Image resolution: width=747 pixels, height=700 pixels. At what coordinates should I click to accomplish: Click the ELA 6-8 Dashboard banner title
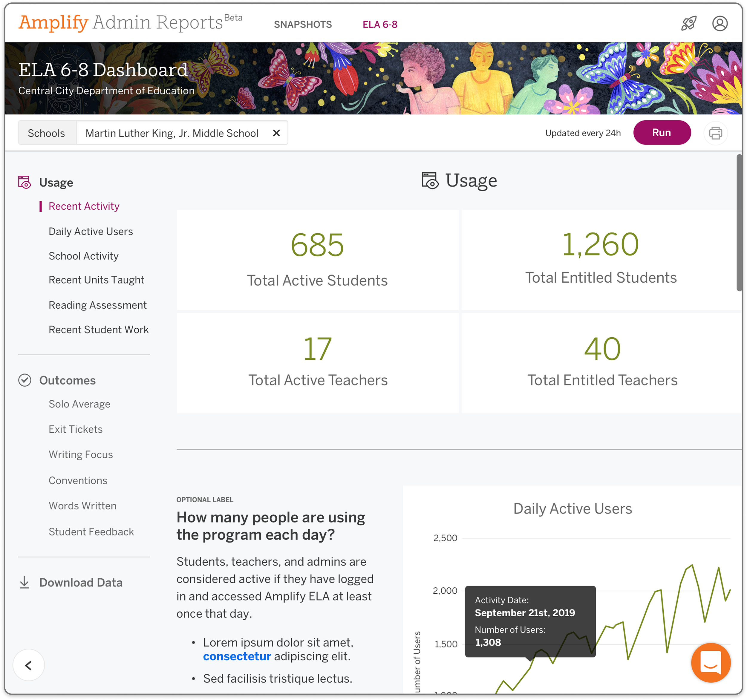(x=103, y=70)
